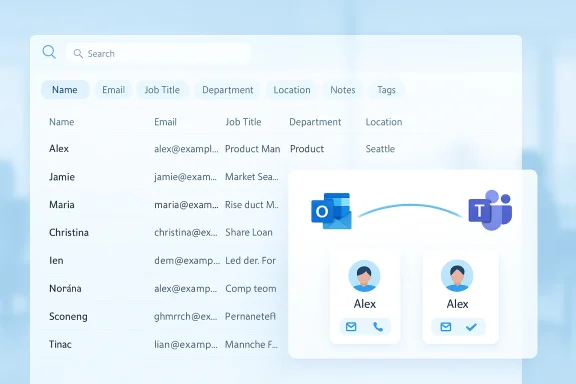The height and width of the screenshot is (384, 576).
Task: Select the Sconeng name cell
Action: tap(68, 316)
